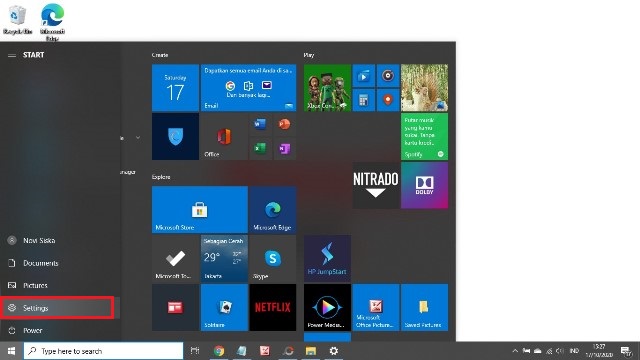Open the Email live tile

point(249,88)
